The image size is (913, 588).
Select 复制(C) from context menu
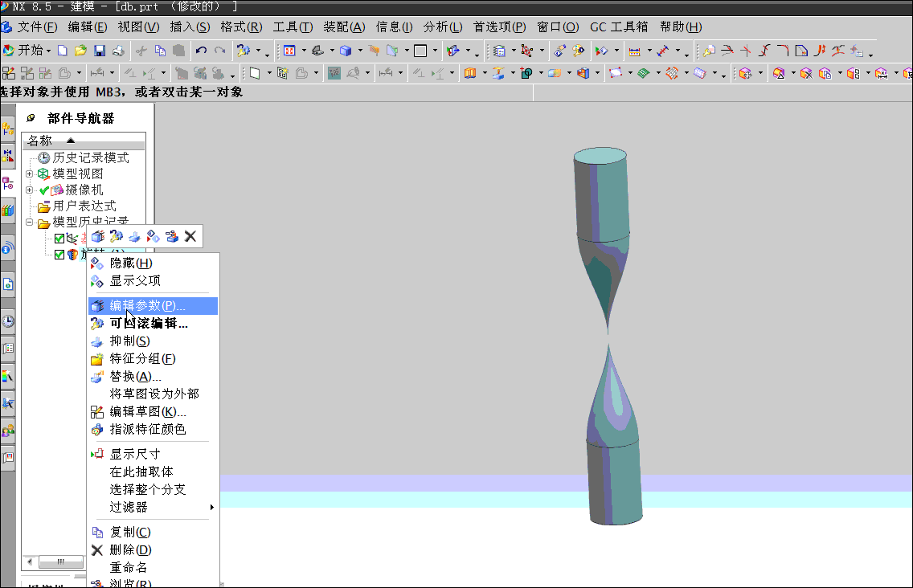pos(154,532)
